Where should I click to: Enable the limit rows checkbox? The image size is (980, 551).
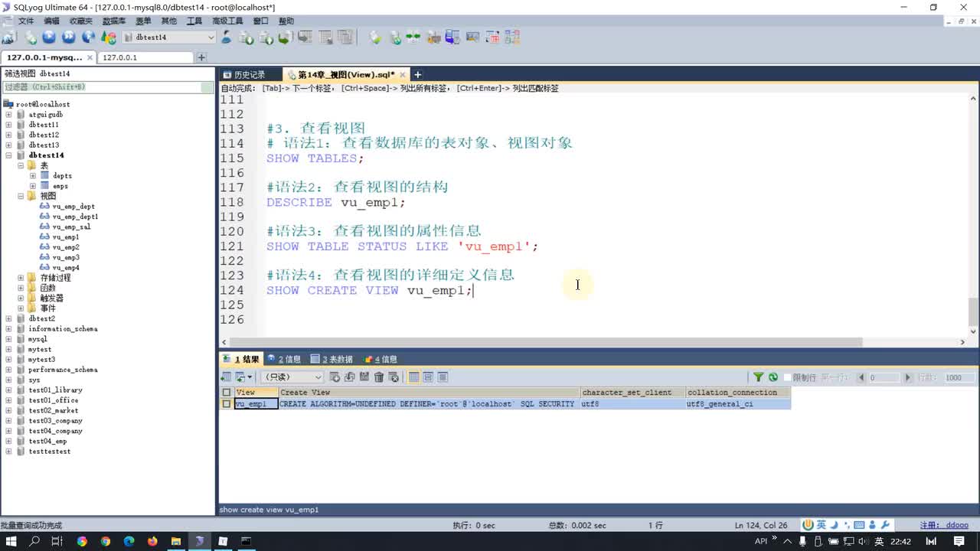[x=788, y=377]
